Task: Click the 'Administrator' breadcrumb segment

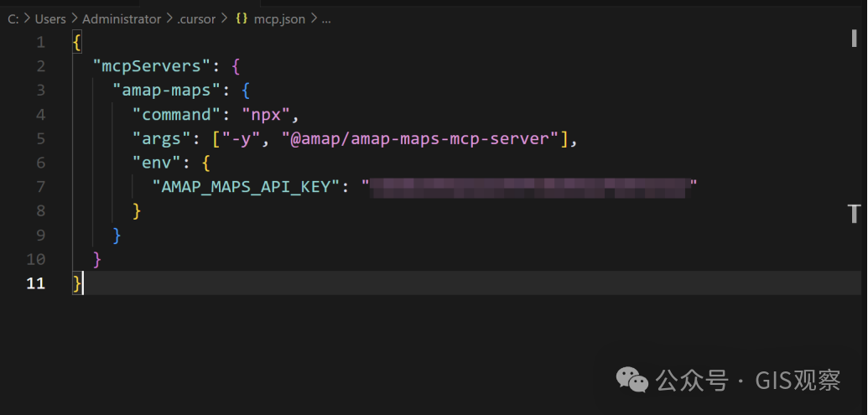Action: pyautogui.click(x=122, y=18)
